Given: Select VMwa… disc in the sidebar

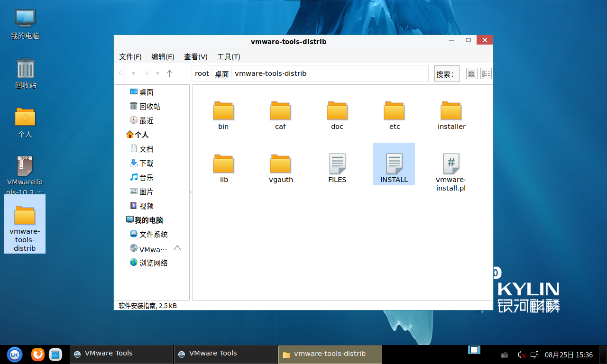Looking at the screenshot, I should [x=148, y=248].
